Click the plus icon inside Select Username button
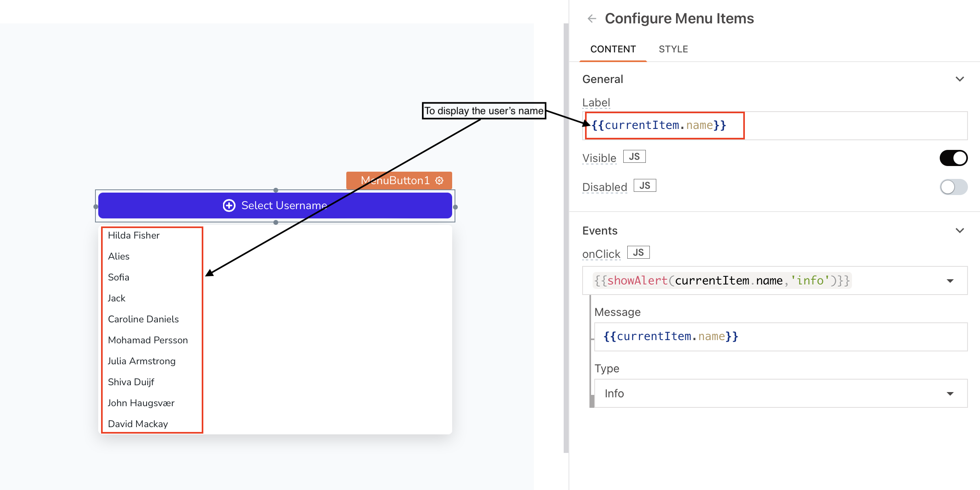 point(229,206)
